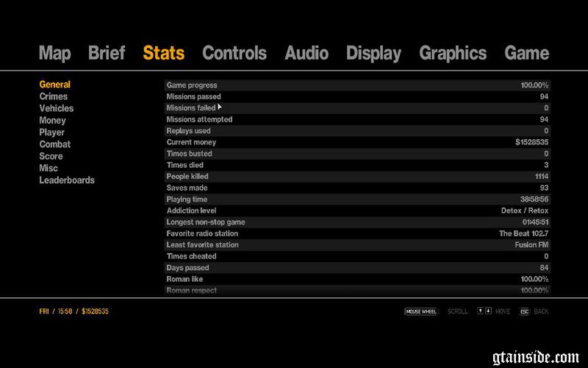This screenshot has width=588, height=368.
Task: Select the Longest non-stop game row
Action: [357, 222]
